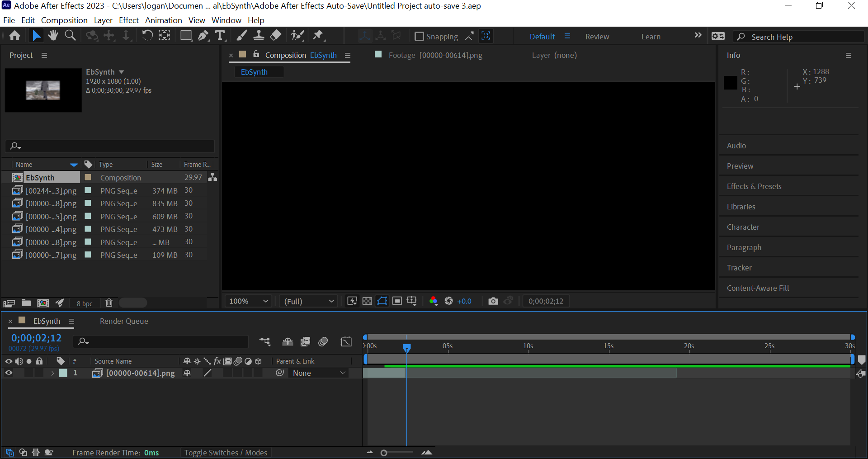Viewport: 868px width, 459px height.
Task: Expand more workspaces chevron
Action: (698, 36)
